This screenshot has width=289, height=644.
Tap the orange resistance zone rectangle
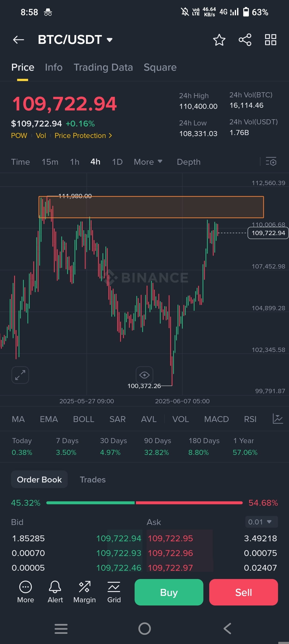[x=151, y=207]
